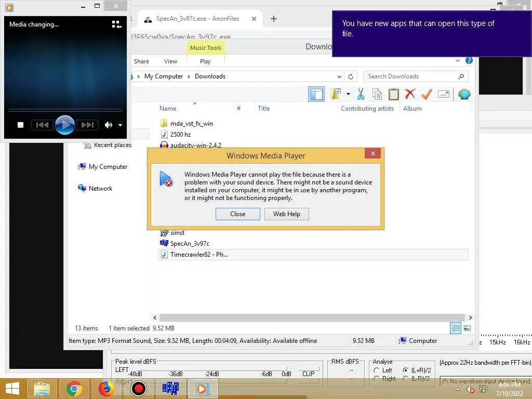Select the SpecAn_3v97c file

pos(190,244)
